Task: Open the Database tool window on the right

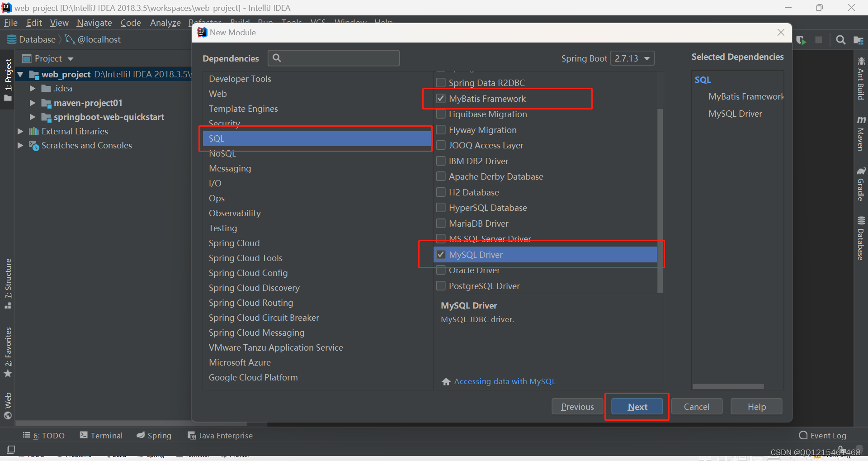Action: pyautogui.click(x=861, y=238)
